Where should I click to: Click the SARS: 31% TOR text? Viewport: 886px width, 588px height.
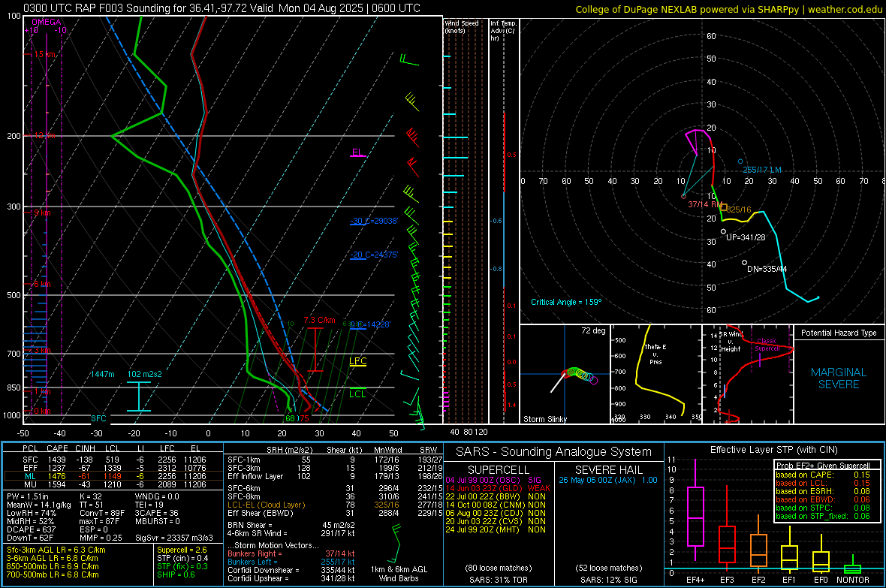pos(499,580)
